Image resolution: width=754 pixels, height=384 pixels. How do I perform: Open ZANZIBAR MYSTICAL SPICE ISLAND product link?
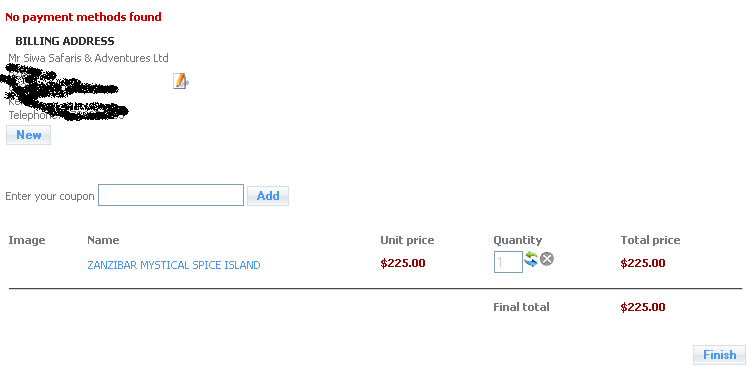coord(174,265)
